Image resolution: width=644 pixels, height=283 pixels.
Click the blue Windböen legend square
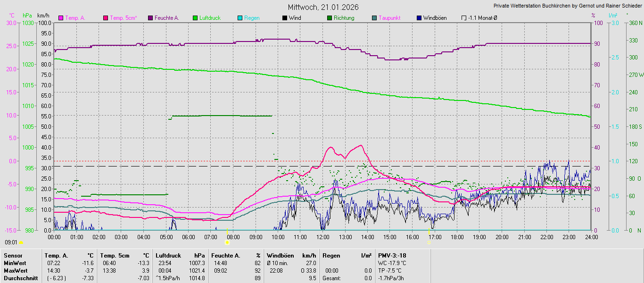coord(419,18)
